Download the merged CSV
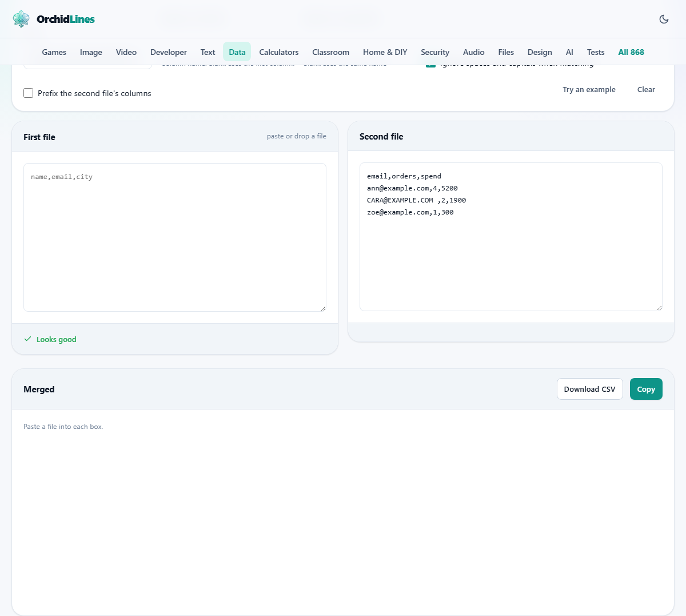This screenshot has width=686, height=616. [590, 389]
